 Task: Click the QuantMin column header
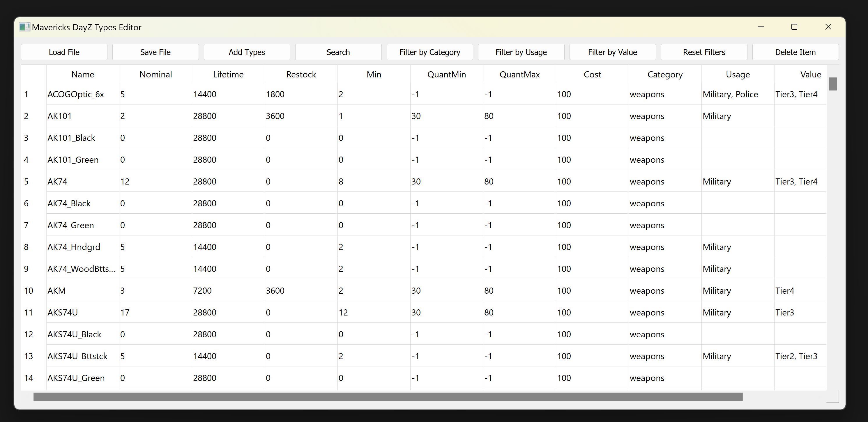[x=447, y=75]
